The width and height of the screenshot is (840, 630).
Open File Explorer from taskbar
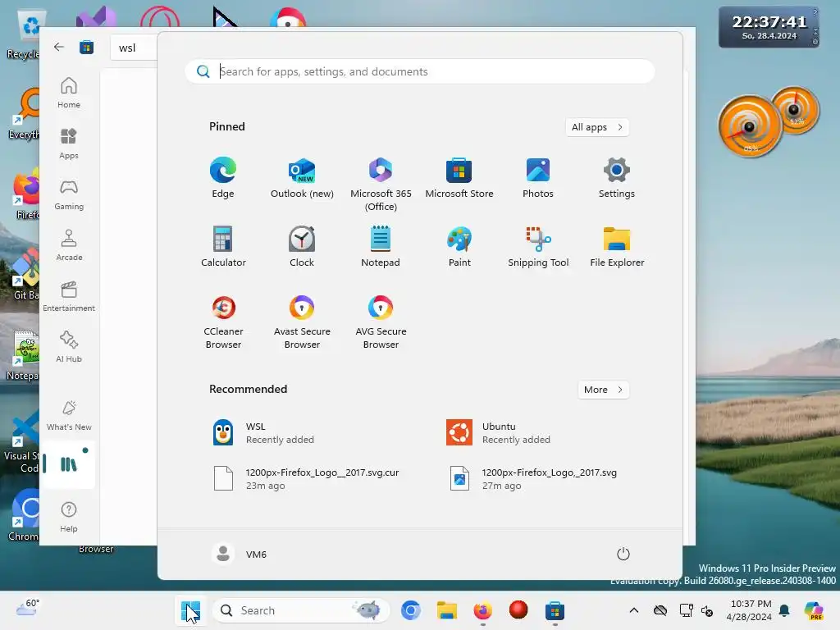447,610
